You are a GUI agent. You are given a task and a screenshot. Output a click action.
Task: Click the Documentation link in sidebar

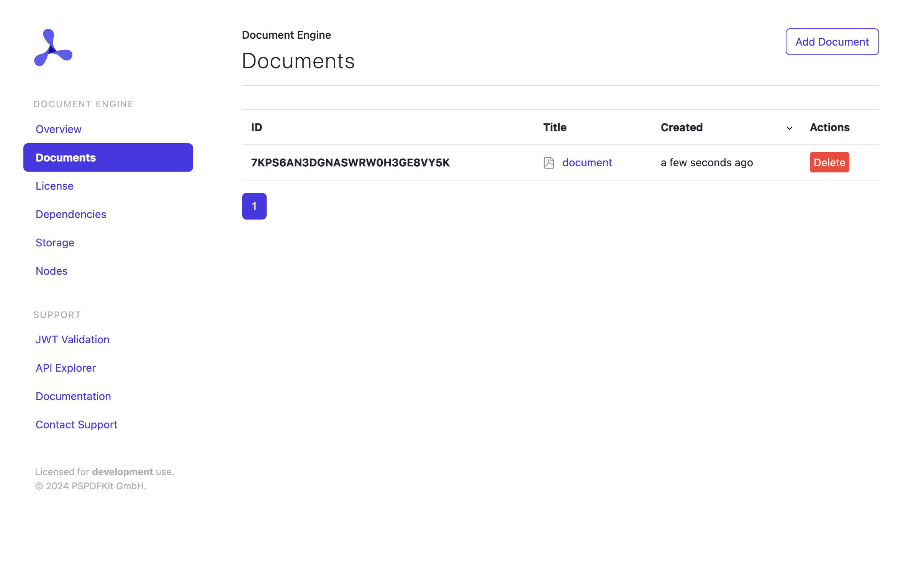click(x=73, y=396)
